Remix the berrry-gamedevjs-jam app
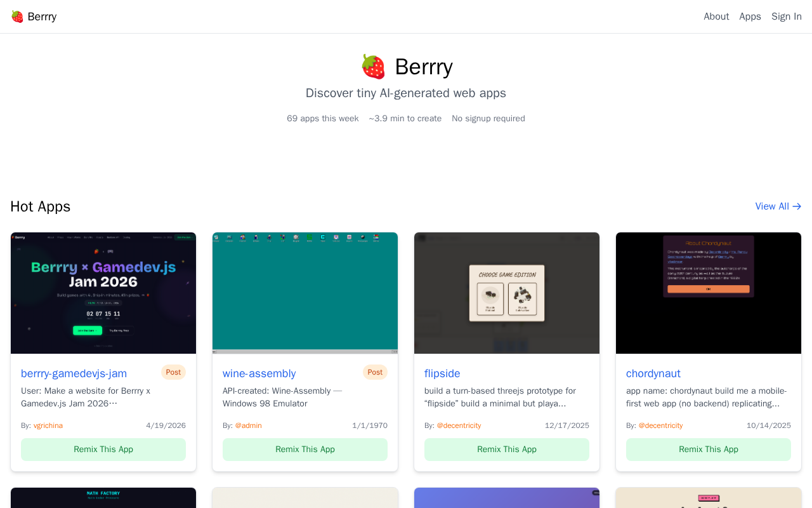Viewport: 812px width, 508px height. tap(103, 450)
